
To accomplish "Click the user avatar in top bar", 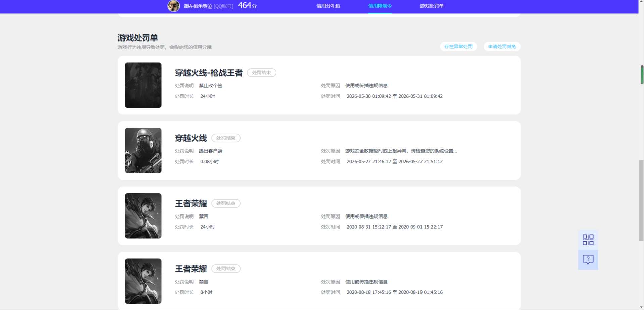I will [174, 6].
